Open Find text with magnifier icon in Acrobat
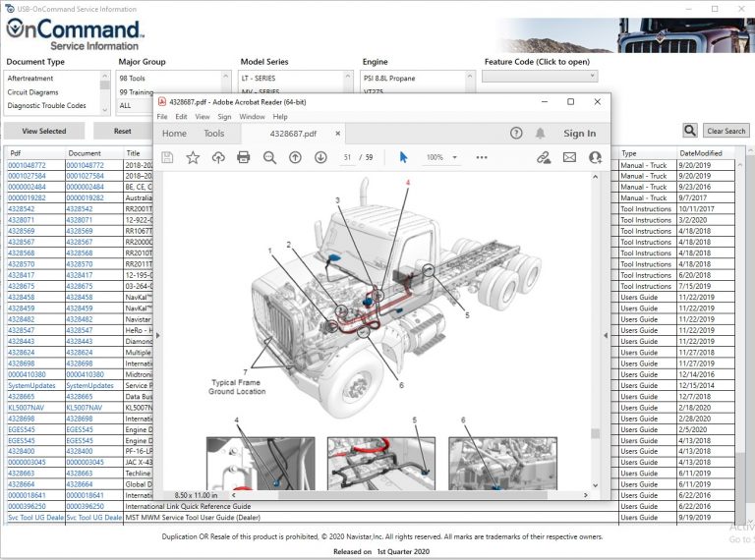Viewport: 755px width, 560px height. [269, 157]
